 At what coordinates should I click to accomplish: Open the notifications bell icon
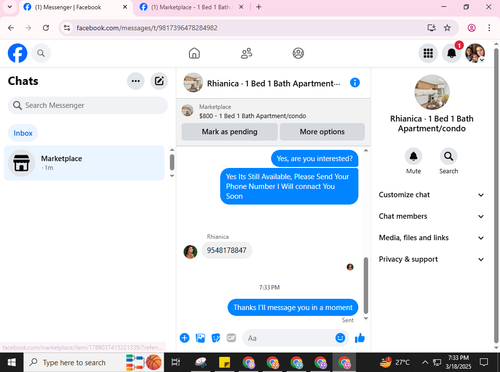tap(451, 53)
